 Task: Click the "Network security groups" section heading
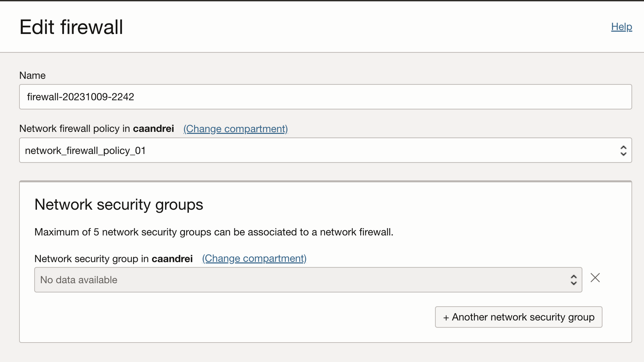point(119,205)
